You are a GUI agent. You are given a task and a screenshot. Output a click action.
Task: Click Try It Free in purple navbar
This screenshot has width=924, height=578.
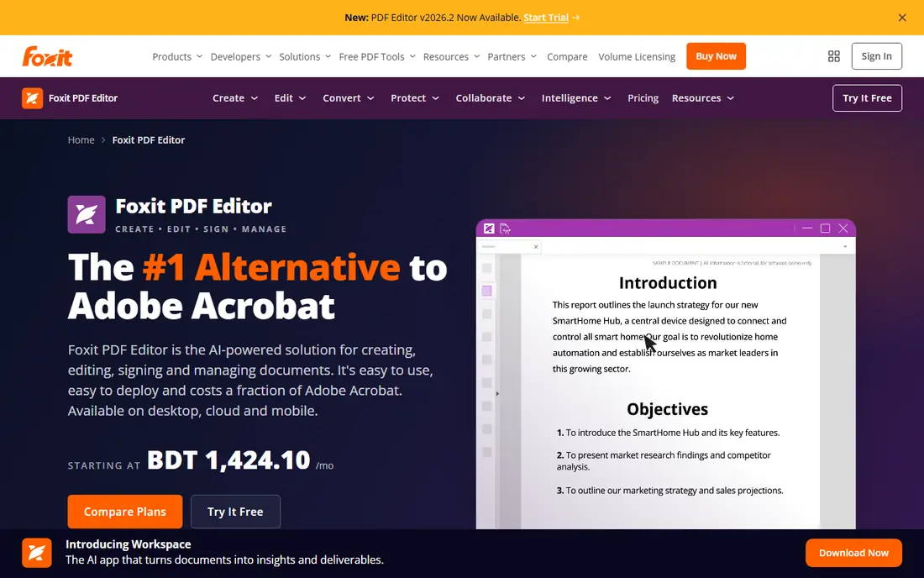point(867,97)
